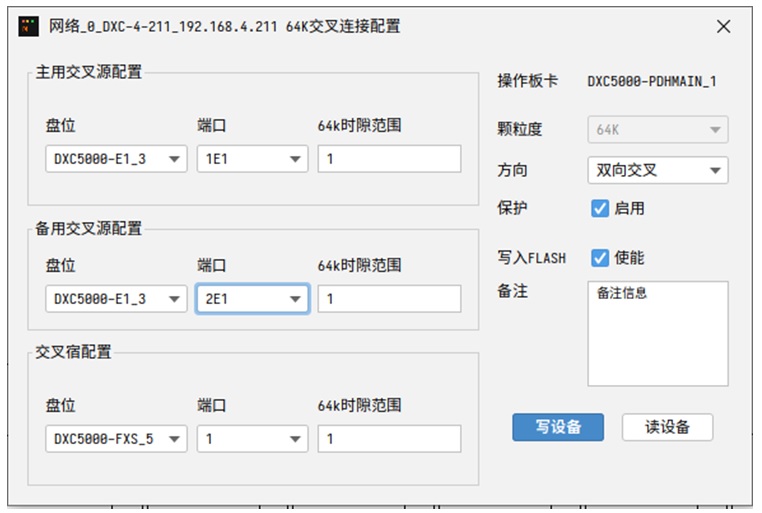The width and height of the screenshot is (762, 513).
Task: Click the dialog title bar text
Action: pos(225,27)
